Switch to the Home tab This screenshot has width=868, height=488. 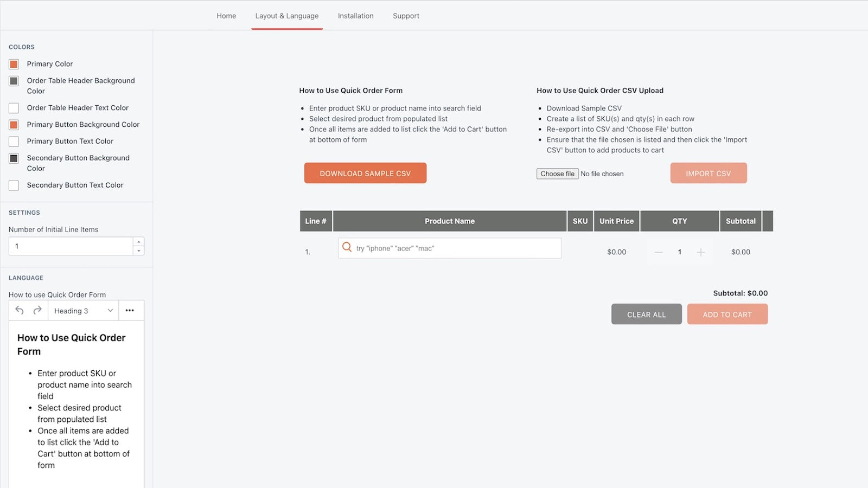tap(226, 16)
